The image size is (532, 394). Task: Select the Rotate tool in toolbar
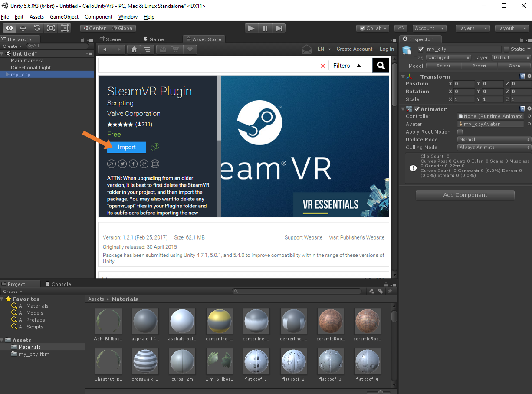coord(37,28)
